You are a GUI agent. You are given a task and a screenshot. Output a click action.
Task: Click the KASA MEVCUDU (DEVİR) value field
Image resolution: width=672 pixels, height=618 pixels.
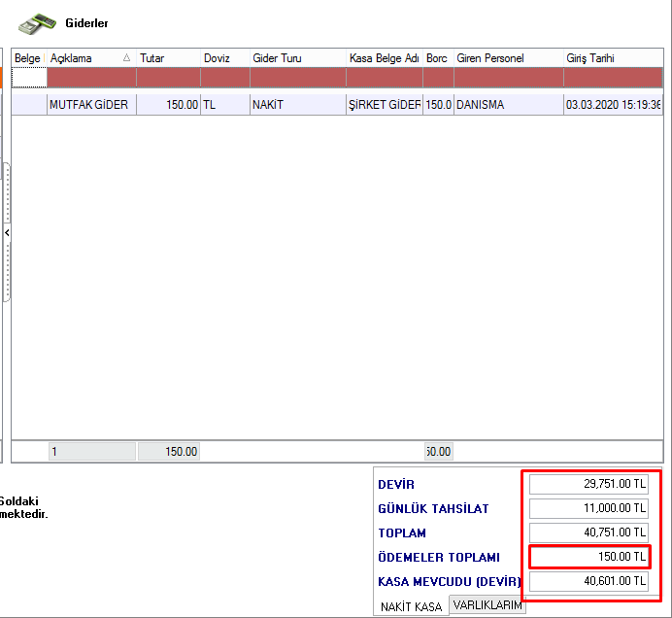coord(588,581)
